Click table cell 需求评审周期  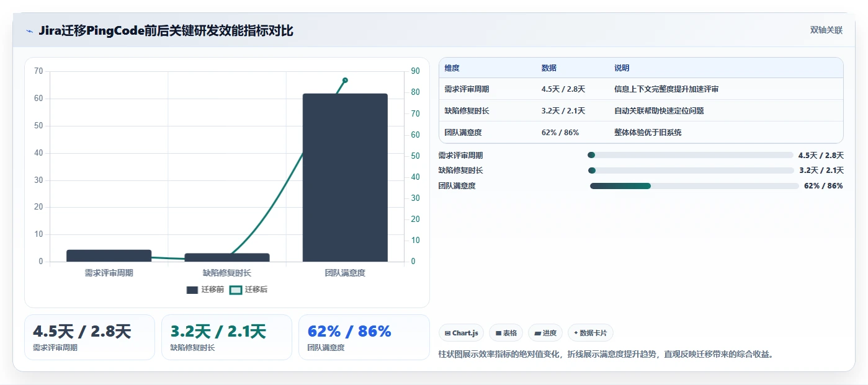[x=467, y=89]
